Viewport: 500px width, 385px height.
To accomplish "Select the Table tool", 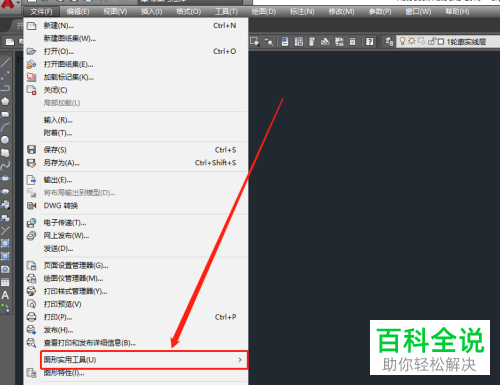I will pos(5,282).
